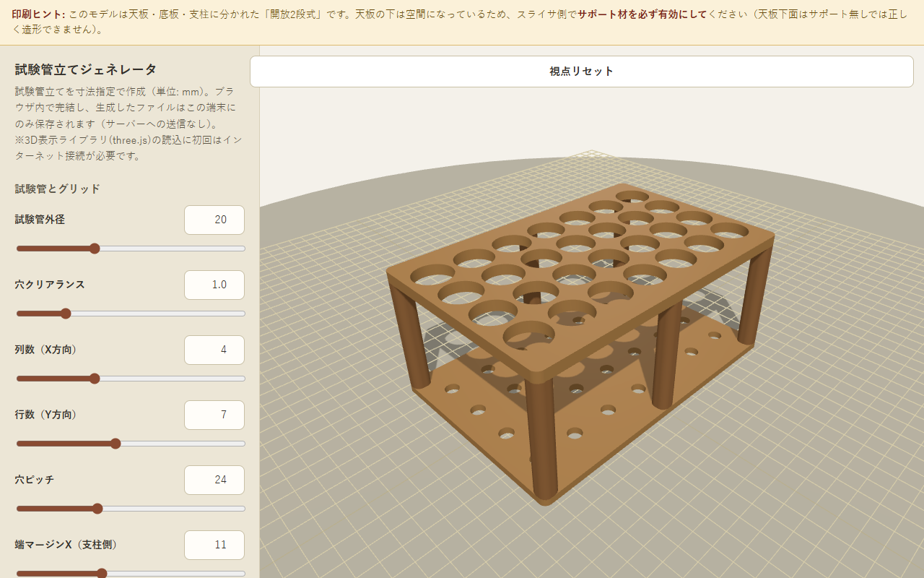Click the 端マージンX（支柱側） input field
924x578 pixels.
point(214,545)
